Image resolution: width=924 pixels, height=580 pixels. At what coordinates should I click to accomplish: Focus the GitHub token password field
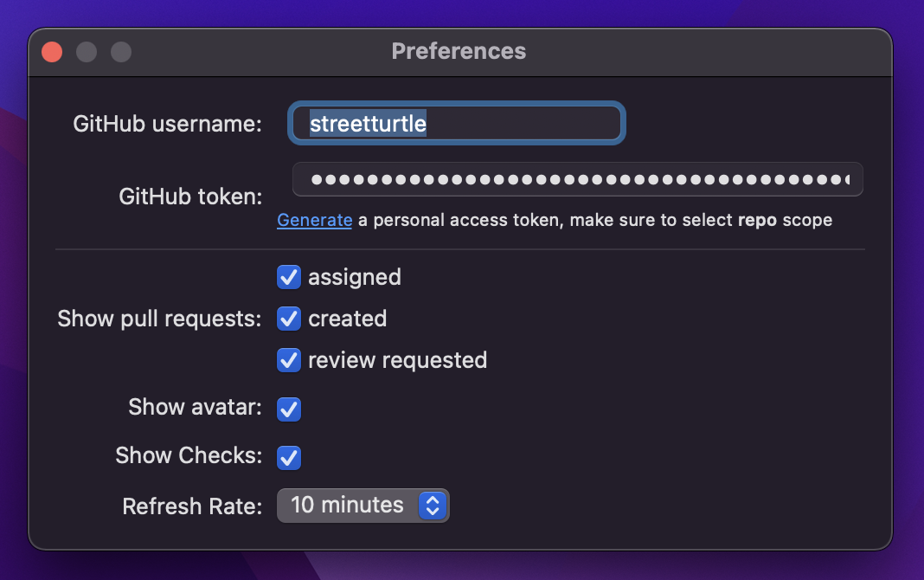[577, 180]
